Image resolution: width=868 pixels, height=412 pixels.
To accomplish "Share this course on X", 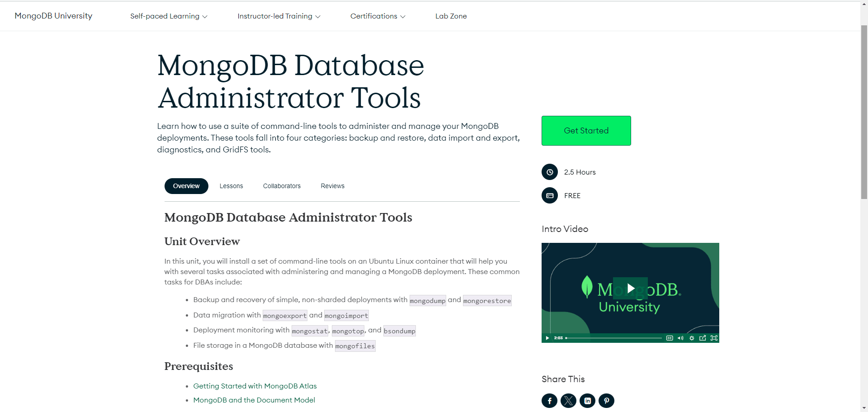I will coord(568,401).
